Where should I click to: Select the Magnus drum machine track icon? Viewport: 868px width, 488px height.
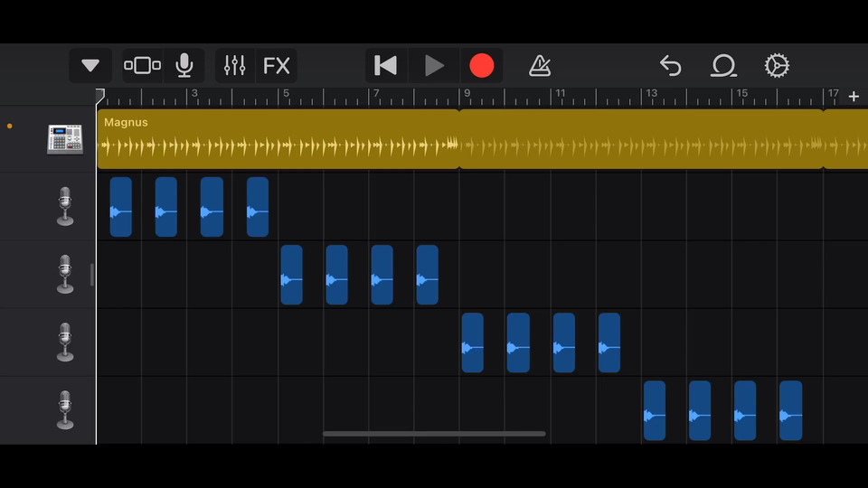pos(65,139)
